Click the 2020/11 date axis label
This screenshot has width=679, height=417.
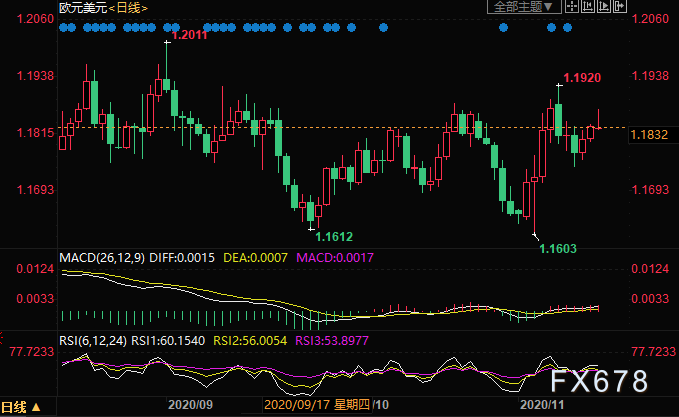(542, 405)
